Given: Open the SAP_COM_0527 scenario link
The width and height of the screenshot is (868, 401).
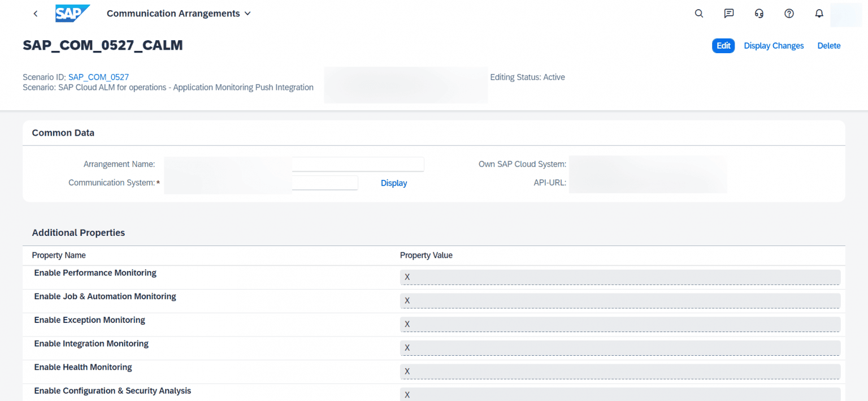Looking at the screenshot, I should [x=98, y=77].
